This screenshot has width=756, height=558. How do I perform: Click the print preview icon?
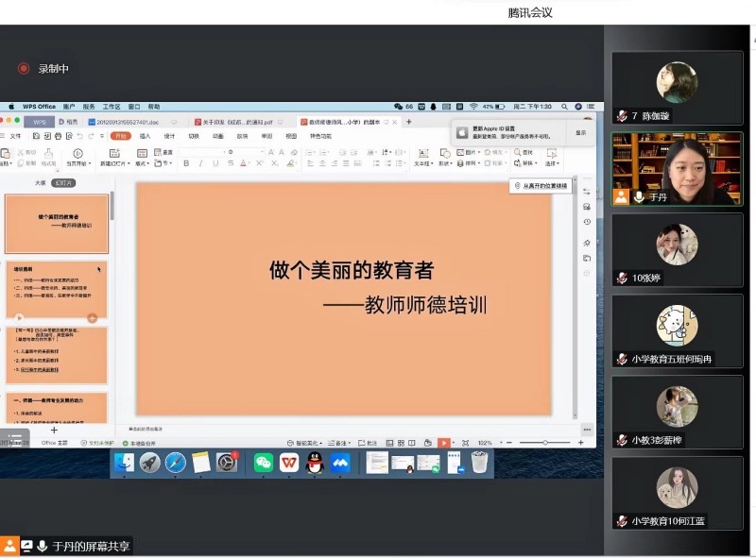[69, 136]
